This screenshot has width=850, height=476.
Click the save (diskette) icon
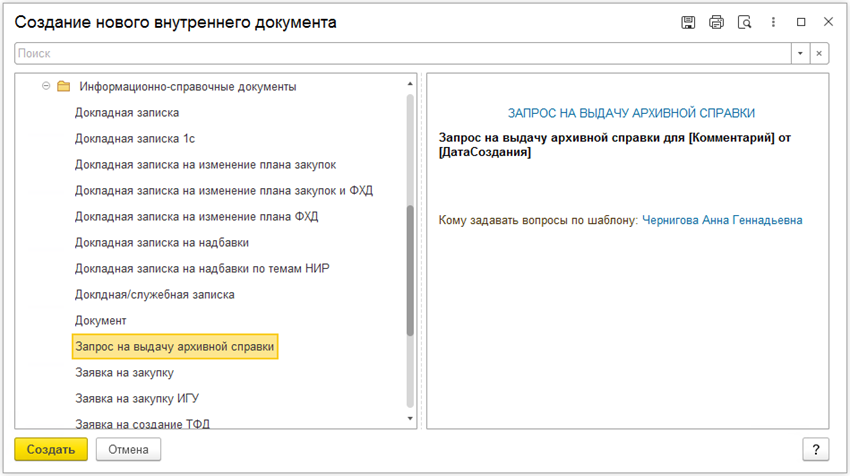pos(688,22)
